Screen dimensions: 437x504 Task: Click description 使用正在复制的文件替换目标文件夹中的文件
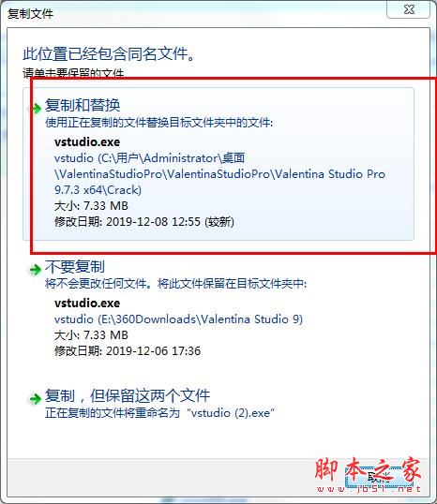[159, 123]
